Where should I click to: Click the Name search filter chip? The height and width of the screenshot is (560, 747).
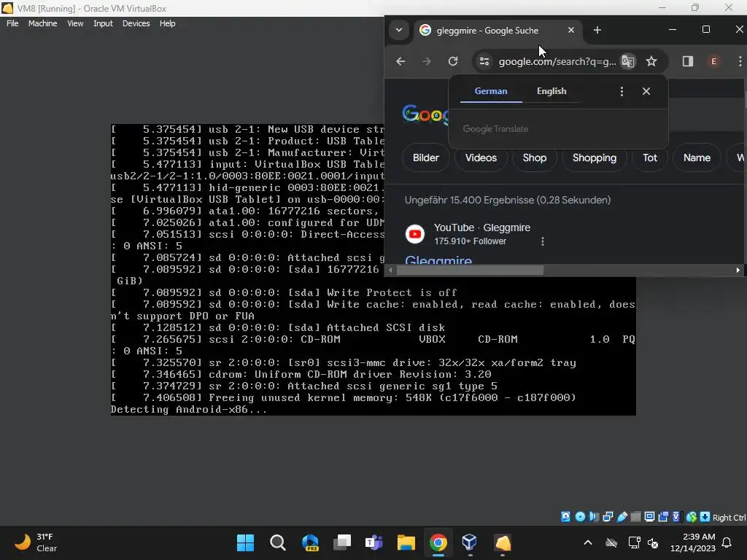pyautogui.click(x=697, y=157)
